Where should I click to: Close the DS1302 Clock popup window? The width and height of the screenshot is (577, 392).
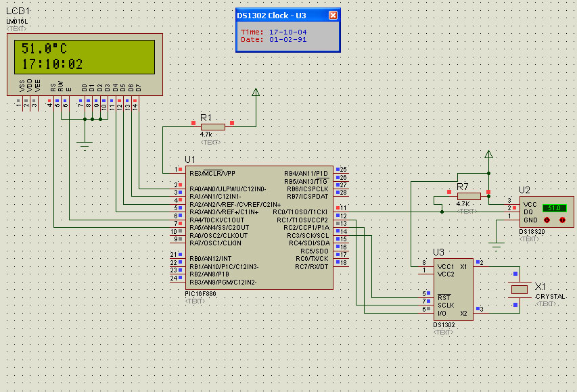[332, 16]
